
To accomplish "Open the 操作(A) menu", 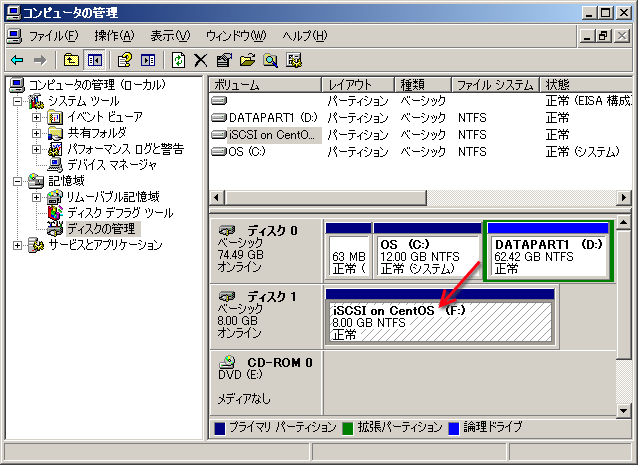I will tap(114, 36).
